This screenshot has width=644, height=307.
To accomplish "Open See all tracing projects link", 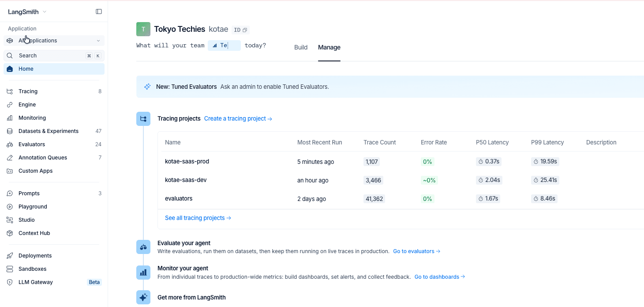I will [198, 218].
